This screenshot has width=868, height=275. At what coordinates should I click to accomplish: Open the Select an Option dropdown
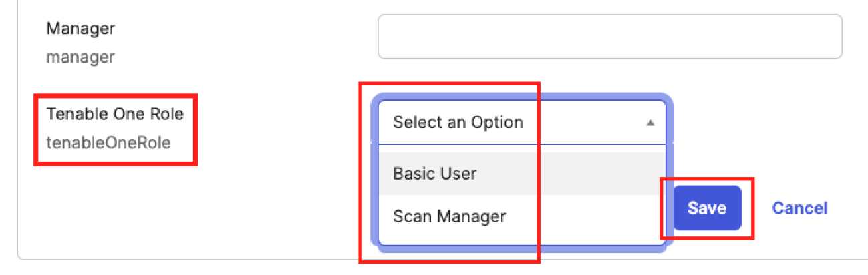pyautogui.click(x=522, y=123)
